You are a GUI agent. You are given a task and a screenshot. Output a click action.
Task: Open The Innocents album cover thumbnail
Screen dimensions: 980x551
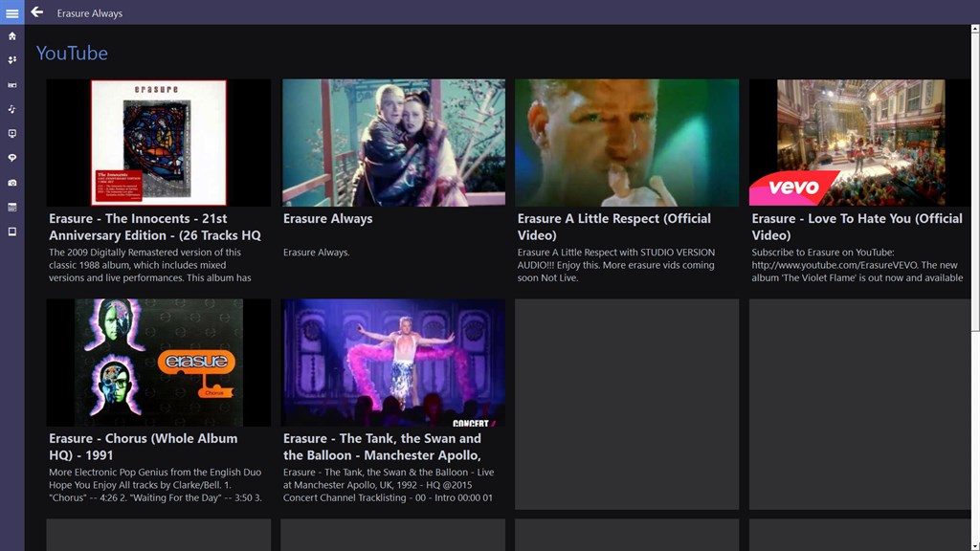pos(159,143)
